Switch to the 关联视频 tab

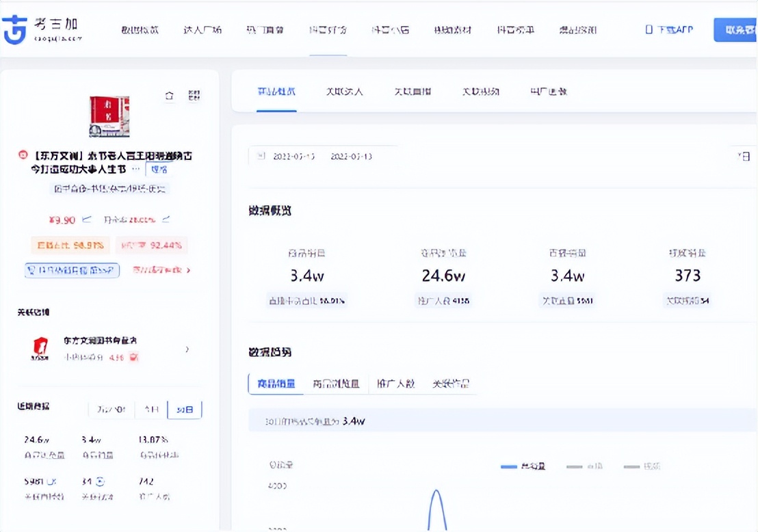click(480, 92)
